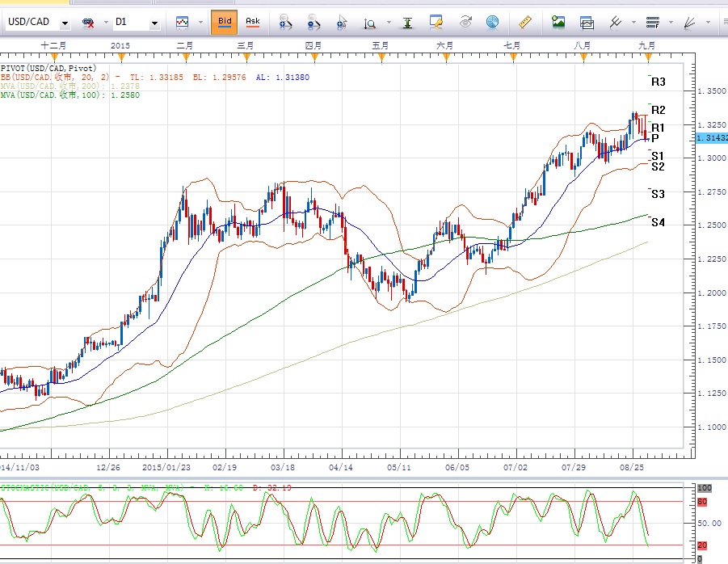Click the orange marker under 三月

click(246, 57)
